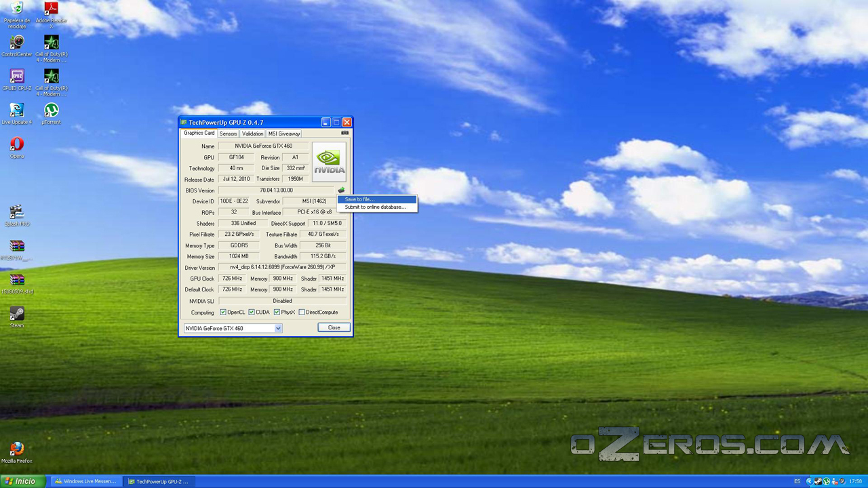Switch to the Graphics Card tab
868x488 pixels.
[199, 133]
